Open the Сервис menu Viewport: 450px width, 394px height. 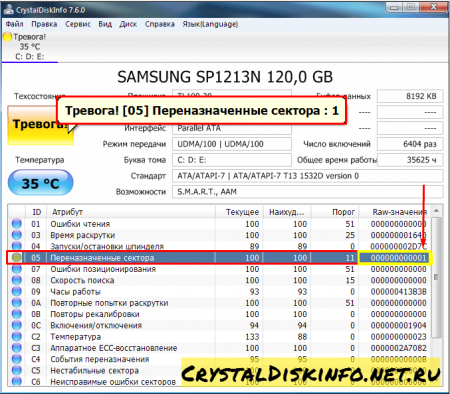(78, 24)
